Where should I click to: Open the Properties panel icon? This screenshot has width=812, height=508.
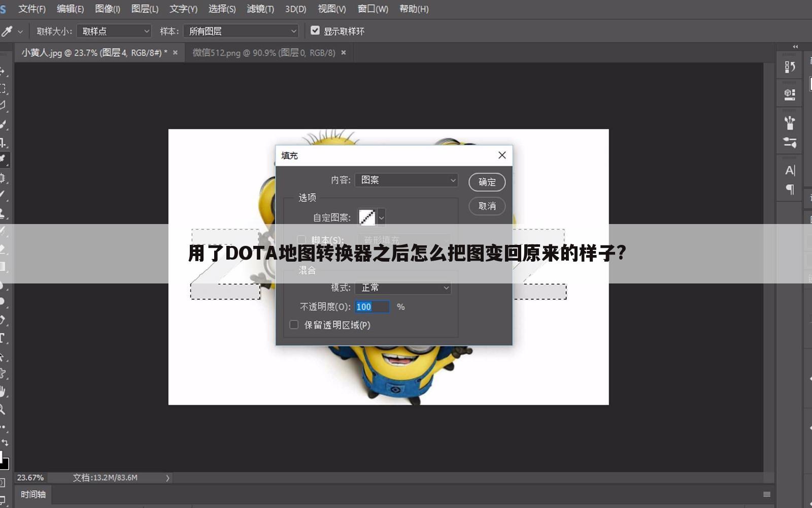tap(790, 94)
